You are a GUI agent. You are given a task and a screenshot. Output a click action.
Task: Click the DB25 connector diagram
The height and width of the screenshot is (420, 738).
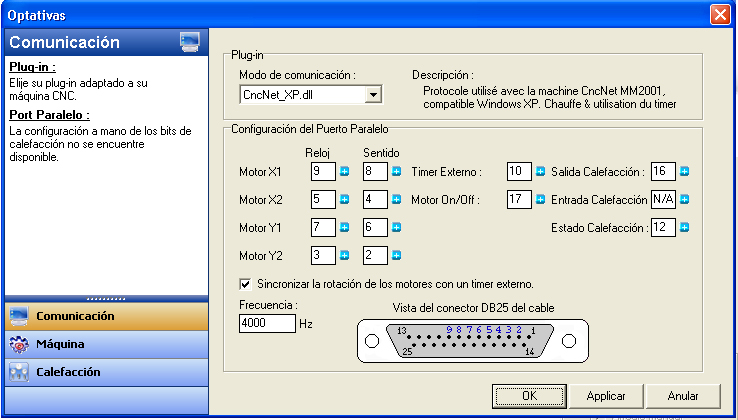coord(474,342)
